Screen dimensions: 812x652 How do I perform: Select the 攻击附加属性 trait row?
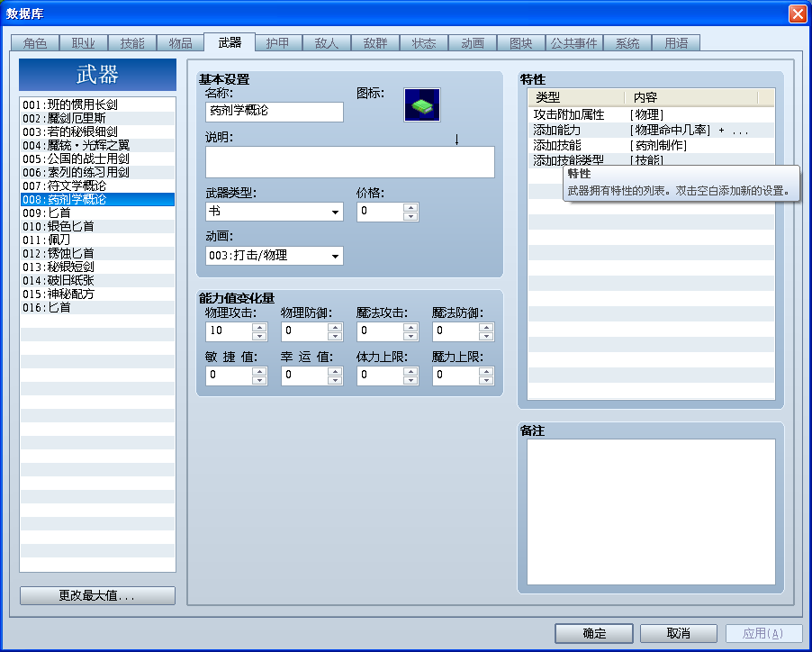[651, 114]
